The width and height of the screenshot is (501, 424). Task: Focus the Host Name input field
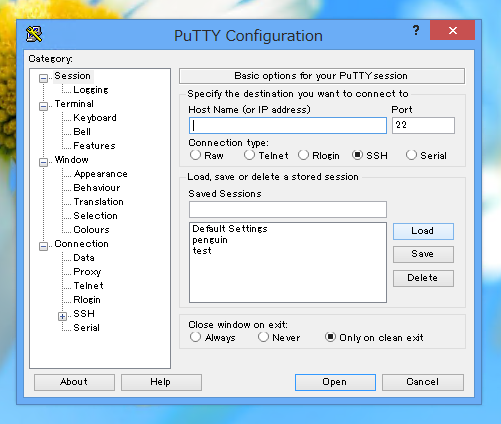288,125
